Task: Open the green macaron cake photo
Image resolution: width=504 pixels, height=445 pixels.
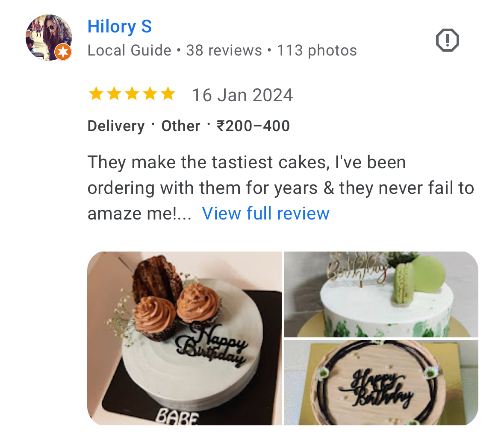Action: click(x=381, y=294)
